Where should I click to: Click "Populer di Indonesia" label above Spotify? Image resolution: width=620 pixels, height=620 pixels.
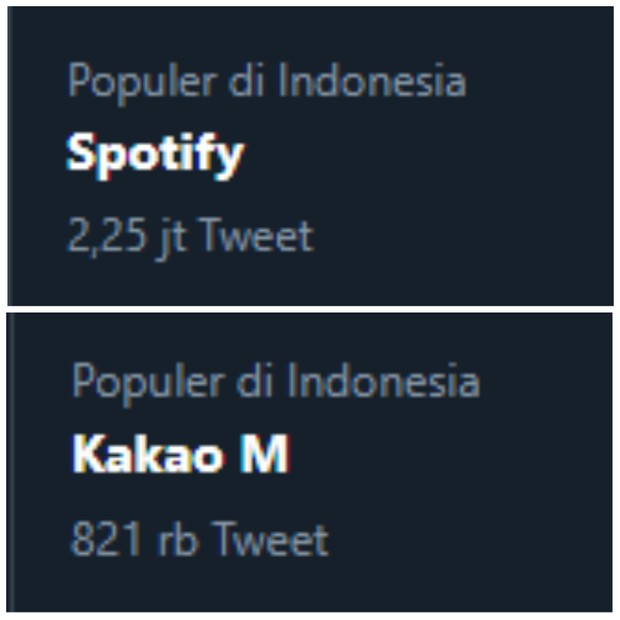pos(267,82)
